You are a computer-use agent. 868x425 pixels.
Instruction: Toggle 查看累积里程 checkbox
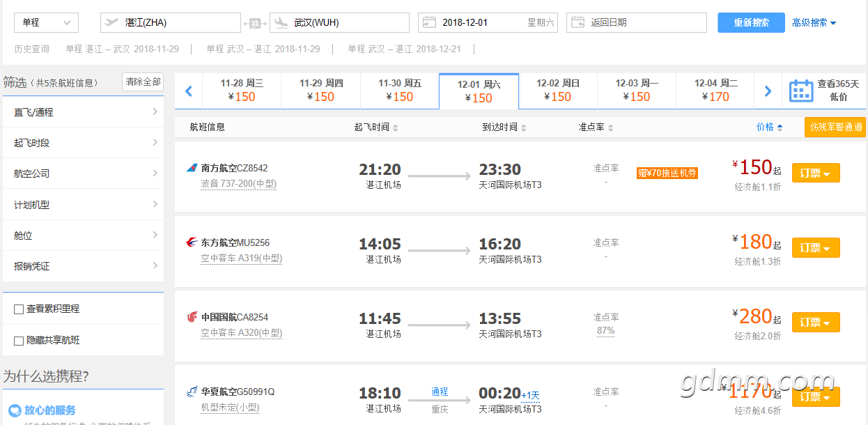(19, 309)
